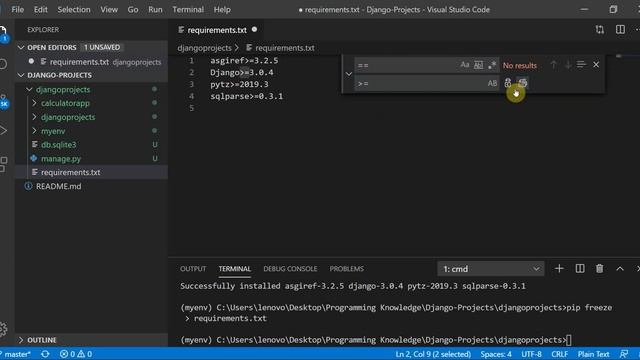The image size is (640, 360).
Task: Open the Go menu
Action: point(133,9)
